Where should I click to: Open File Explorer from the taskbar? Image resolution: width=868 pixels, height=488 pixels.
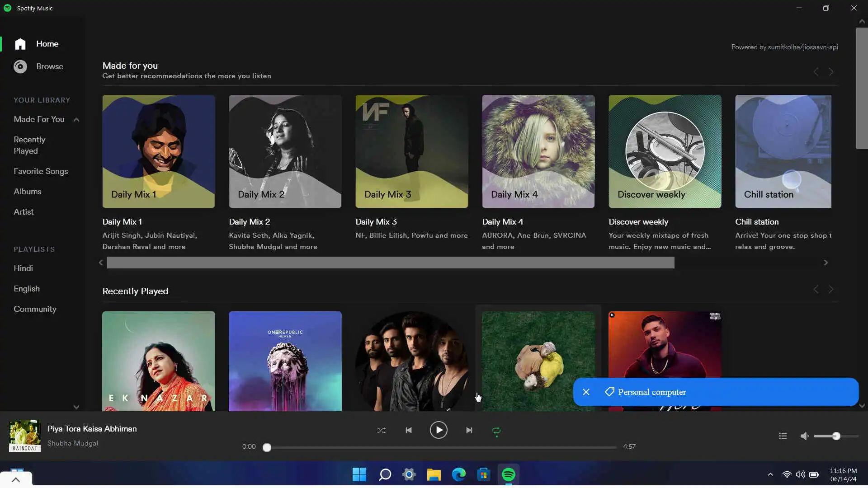[x=434, y=474]
